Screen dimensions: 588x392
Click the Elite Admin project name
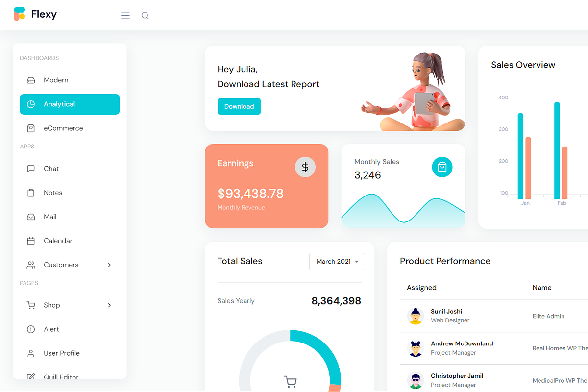(548, 316)
